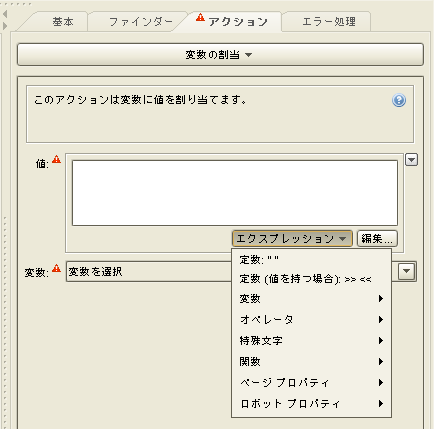Screen dimensions: 434x429
Task: Switch to the 基本 tab
Action: coord(62,22)
